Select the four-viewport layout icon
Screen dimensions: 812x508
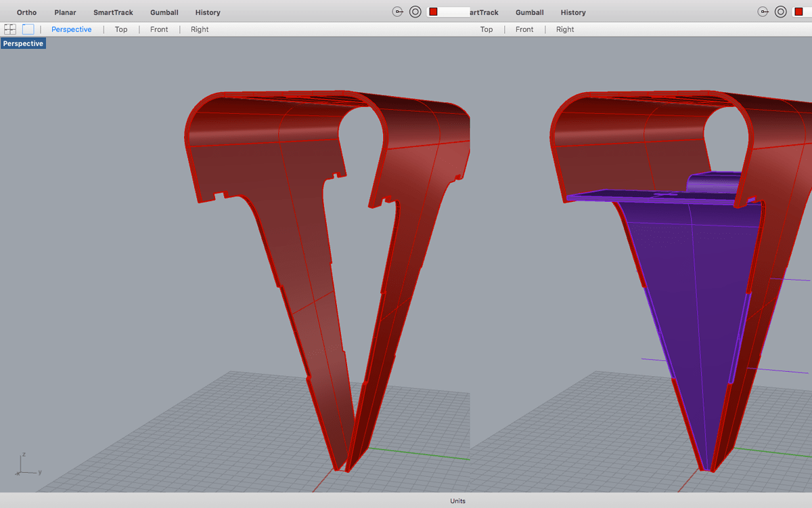click(x=9, y=28)
